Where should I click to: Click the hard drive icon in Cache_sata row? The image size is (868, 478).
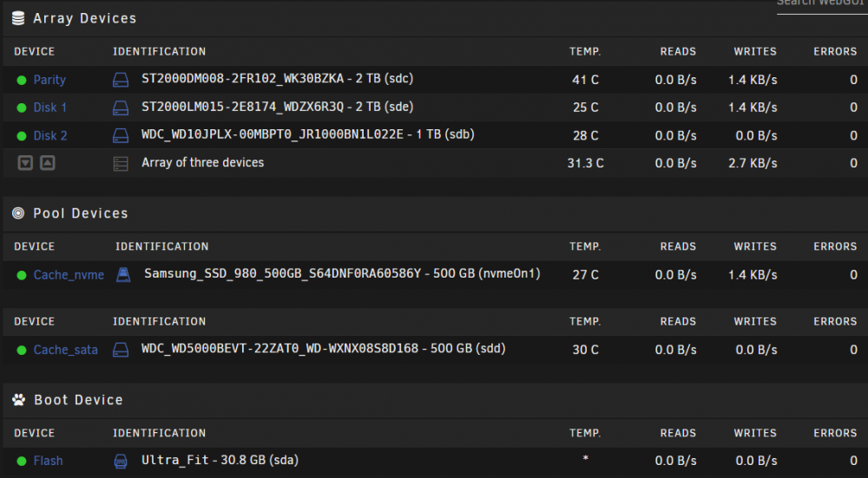point(121,350)
